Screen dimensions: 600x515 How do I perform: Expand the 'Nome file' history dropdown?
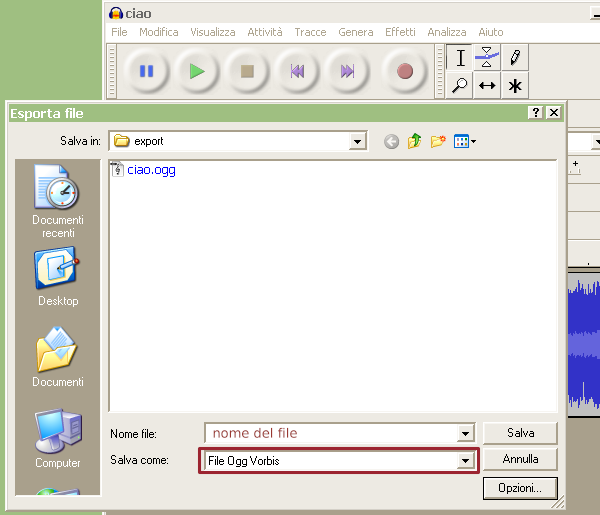pos(464,434)
